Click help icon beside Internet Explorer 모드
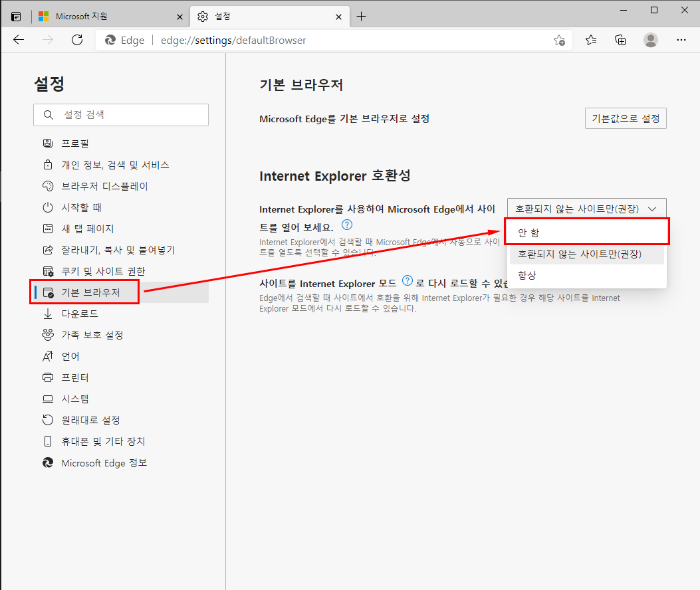Viewport: 700px width, 590px height. tap(407, 281)
